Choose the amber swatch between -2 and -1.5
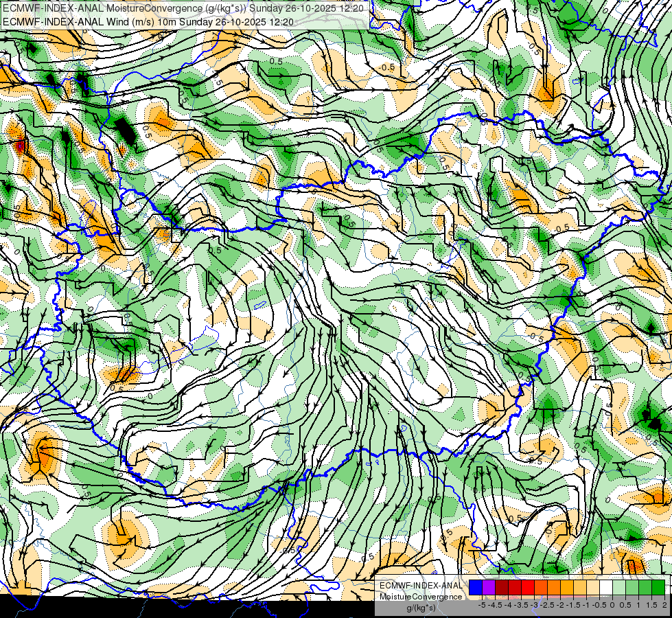Viewport: 672px width, 618px height. point(567,588)
